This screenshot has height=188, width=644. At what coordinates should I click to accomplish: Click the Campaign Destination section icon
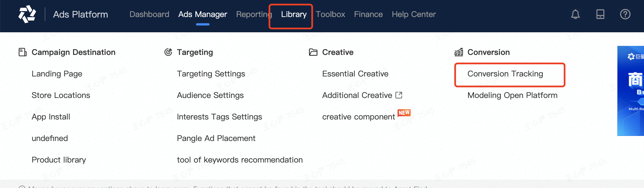click(23, 52)
